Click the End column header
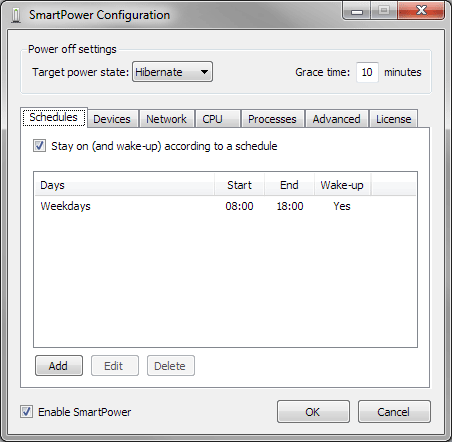 289,185
